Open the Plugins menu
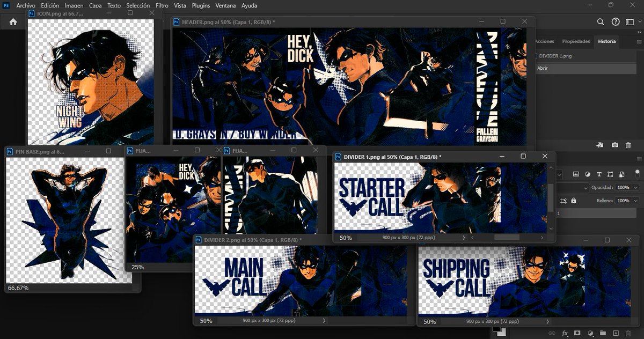644x339 pixels. point(201,6)
